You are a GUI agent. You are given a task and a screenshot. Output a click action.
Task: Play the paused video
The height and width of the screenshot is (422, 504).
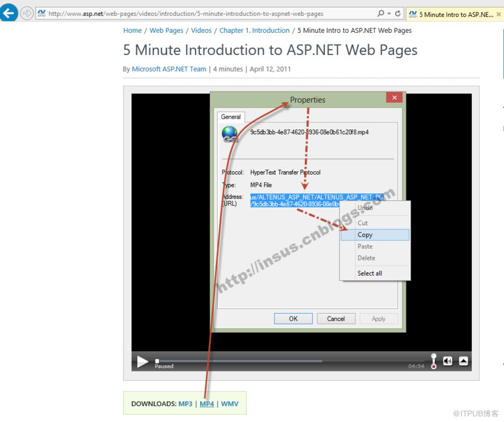tap(142, 361)
